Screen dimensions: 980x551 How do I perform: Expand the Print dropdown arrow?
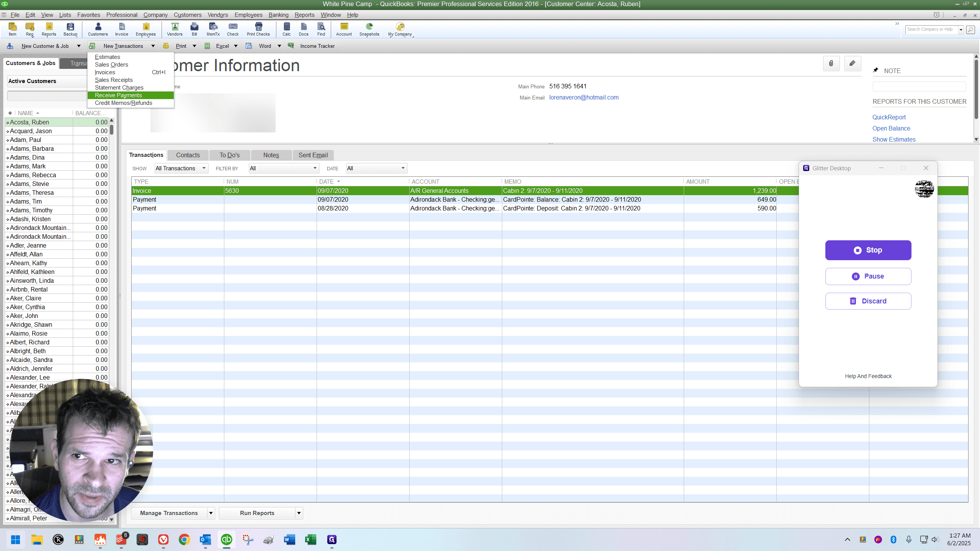click(x=194, y=46)
